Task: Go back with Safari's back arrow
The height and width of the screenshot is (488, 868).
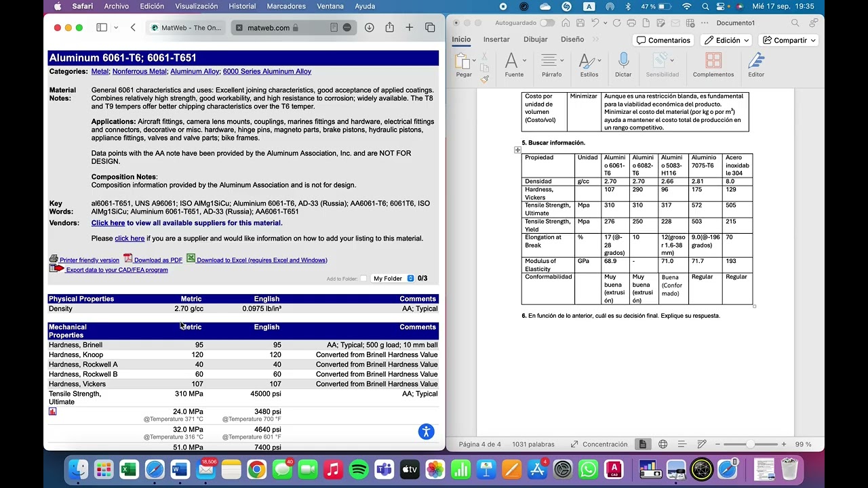Action: (133, 28)
